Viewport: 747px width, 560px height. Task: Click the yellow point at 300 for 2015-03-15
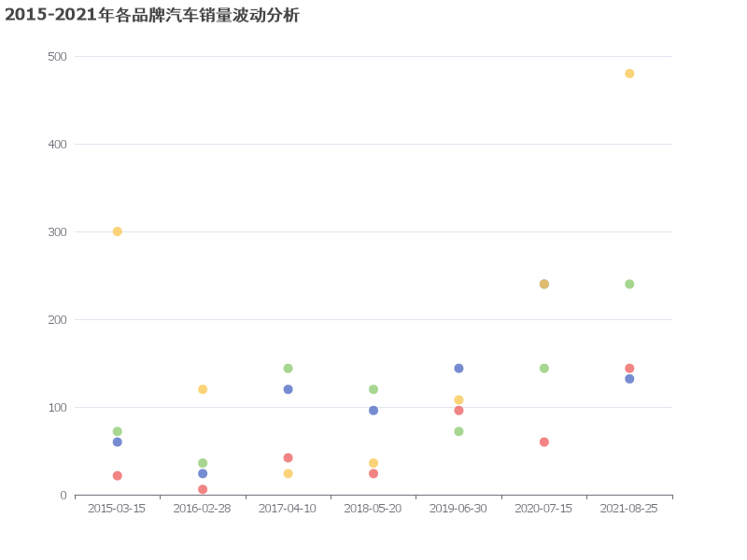pos(118,231)
